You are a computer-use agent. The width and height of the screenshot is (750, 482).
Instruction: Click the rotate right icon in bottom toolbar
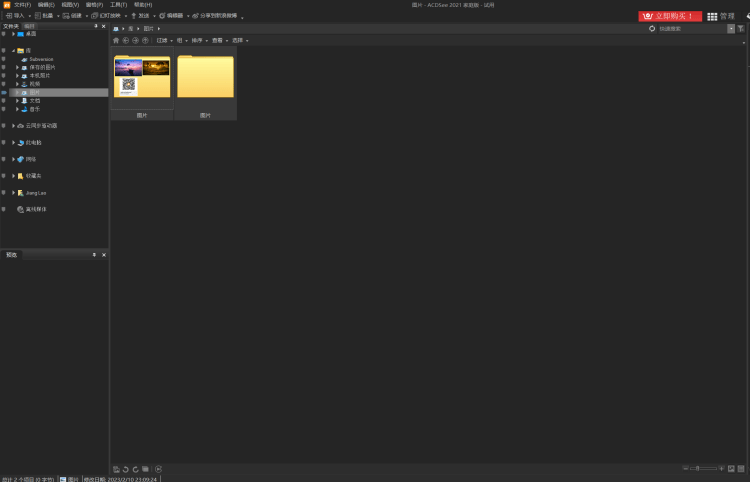pos(135,470)
